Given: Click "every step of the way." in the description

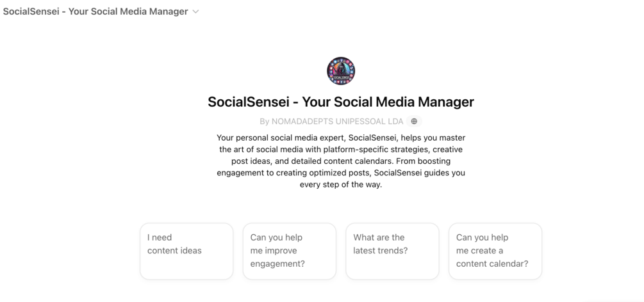Looking at the screenshot, I should click(341, 185).
